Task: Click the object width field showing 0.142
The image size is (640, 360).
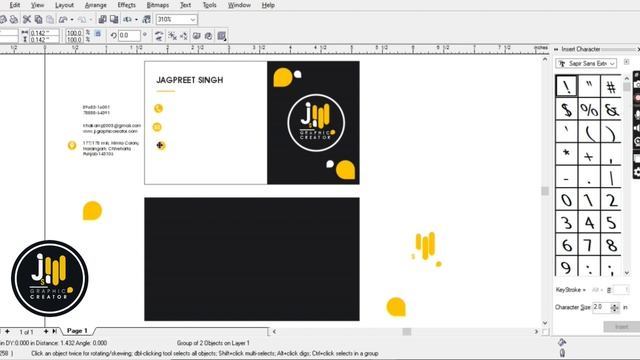Action: [44, 33]
